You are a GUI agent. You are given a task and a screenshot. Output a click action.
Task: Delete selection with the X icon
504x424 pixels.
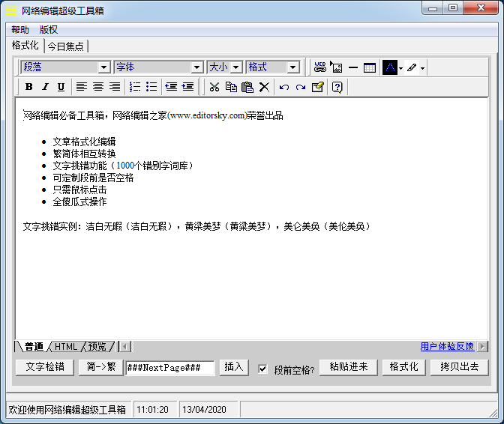point(264,87)
